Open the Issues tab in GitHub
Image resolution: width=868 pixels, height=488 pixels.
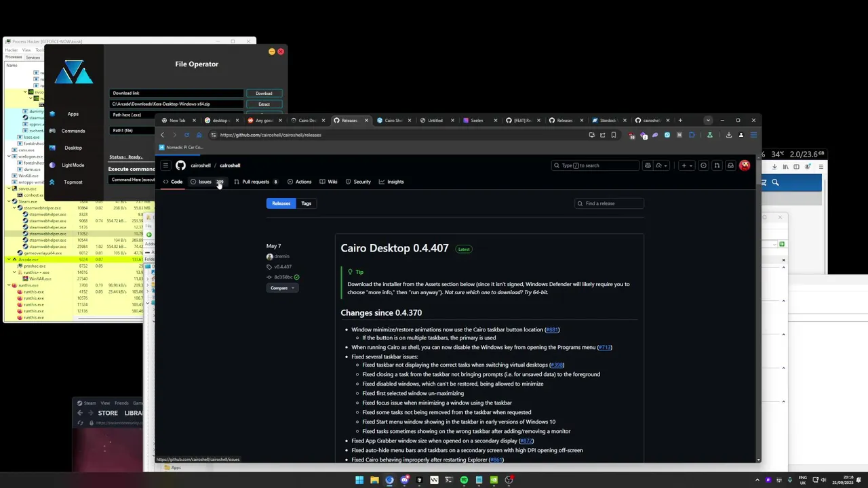(207, 182)
